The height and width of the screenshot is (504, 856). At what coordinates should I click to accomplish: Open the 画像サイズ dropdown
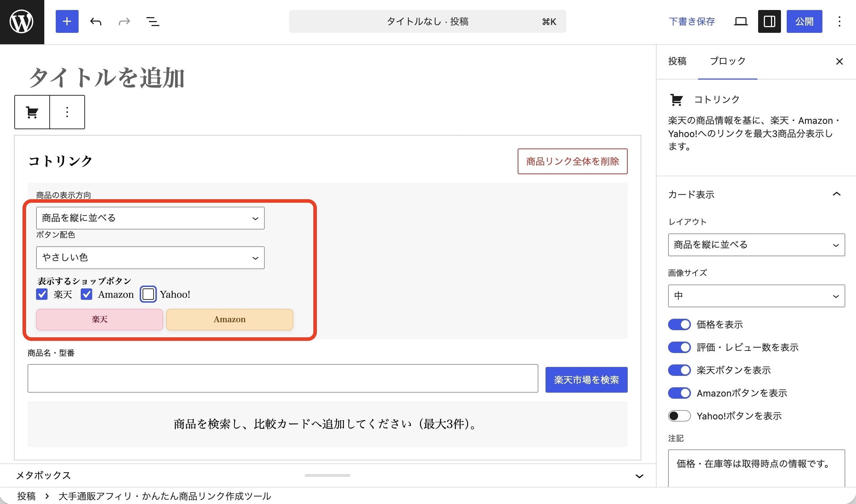(756, 296)
